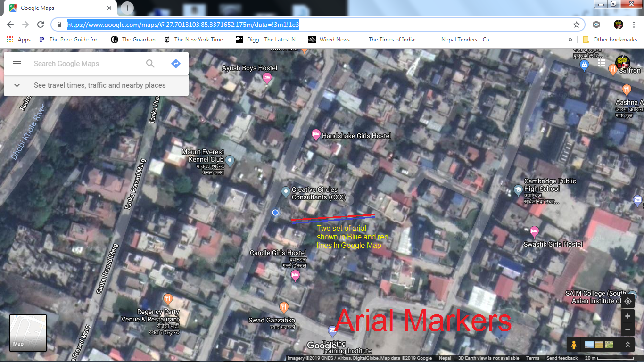
Task: Open the Wired News bookmark
Action: coord(329,40)
